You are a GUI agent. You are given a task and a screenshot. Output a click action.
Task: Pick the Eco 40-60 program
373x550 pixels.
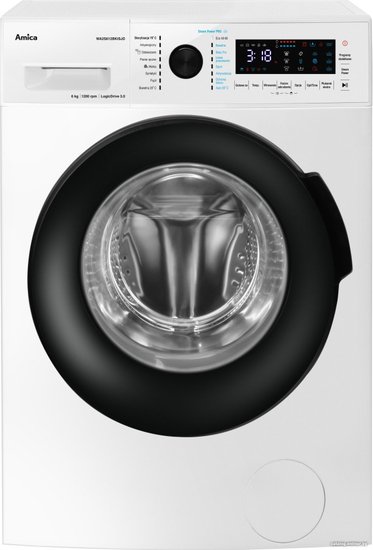click(x=222, y=38)
